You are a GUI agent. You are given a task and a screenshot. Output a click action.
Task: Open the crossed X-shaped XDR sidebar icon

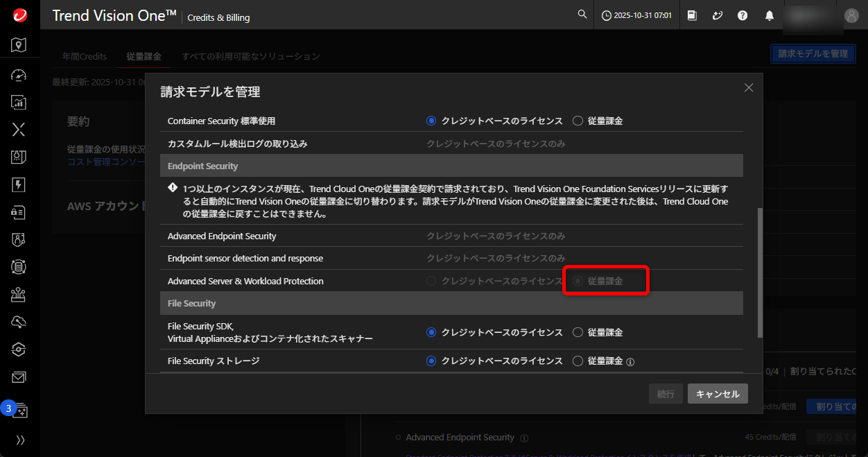(19, 130)
